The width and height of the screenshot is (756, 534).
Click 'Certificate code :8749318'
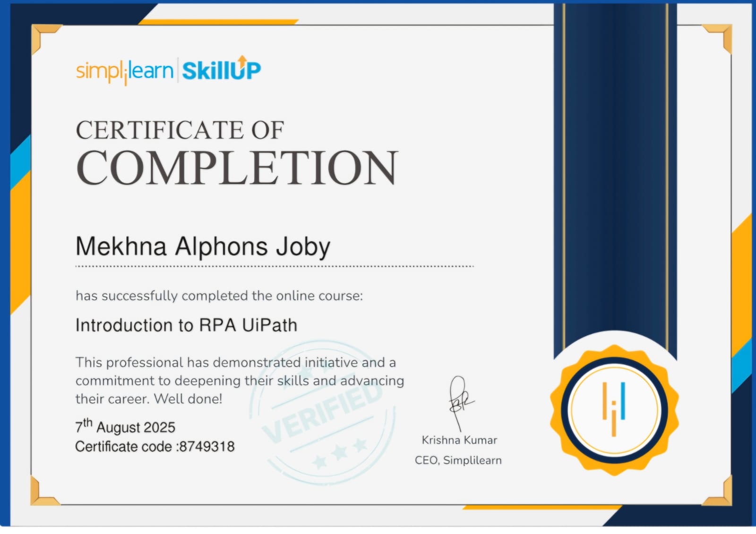point(155,446)
